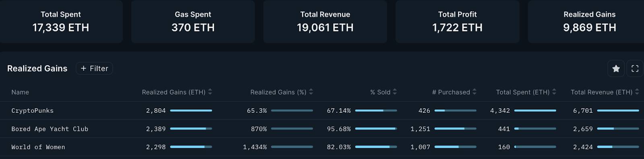Sort by Total Revenue (ETH) arrows

click(x=637, y=92)
